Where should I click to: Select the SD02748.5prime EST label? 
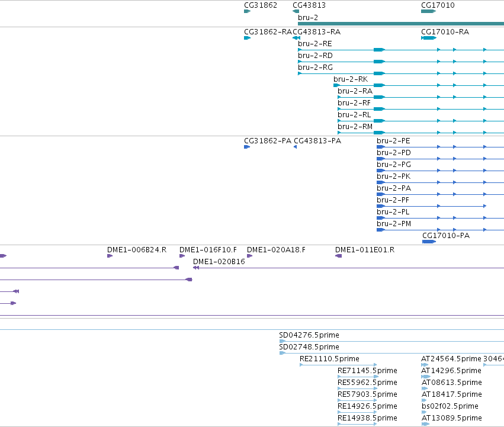pos(309,347)
